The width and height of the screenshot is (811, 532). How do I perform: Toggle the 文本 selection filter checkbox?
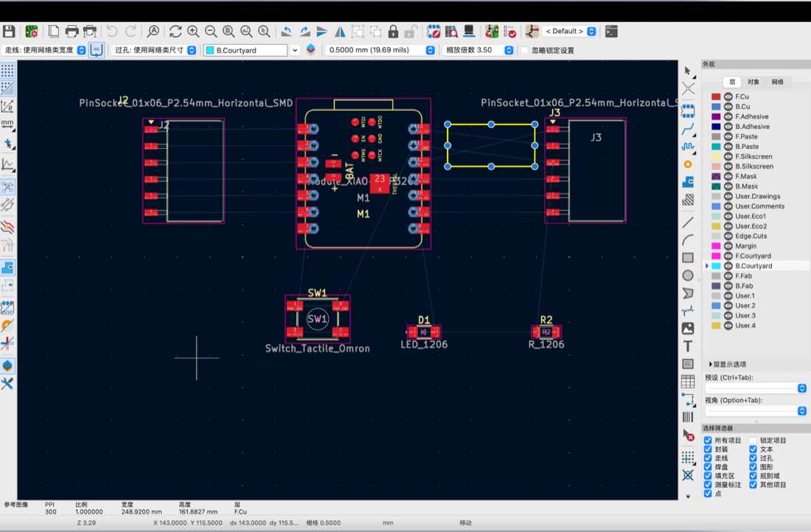click(753, 449)
